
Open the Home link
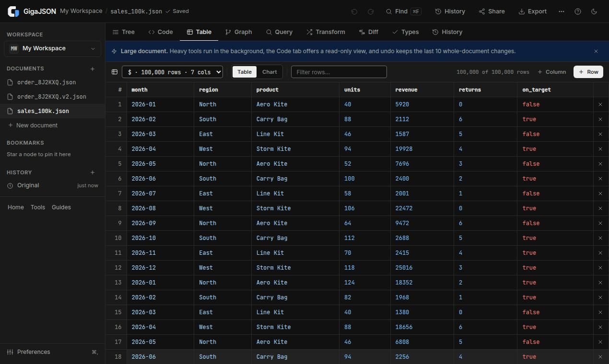[x=16, y=207]
